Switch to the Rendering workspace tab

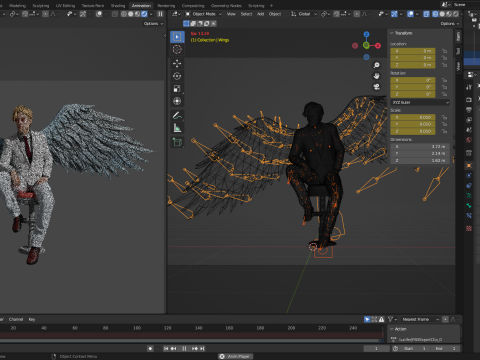tap(166, 6)
